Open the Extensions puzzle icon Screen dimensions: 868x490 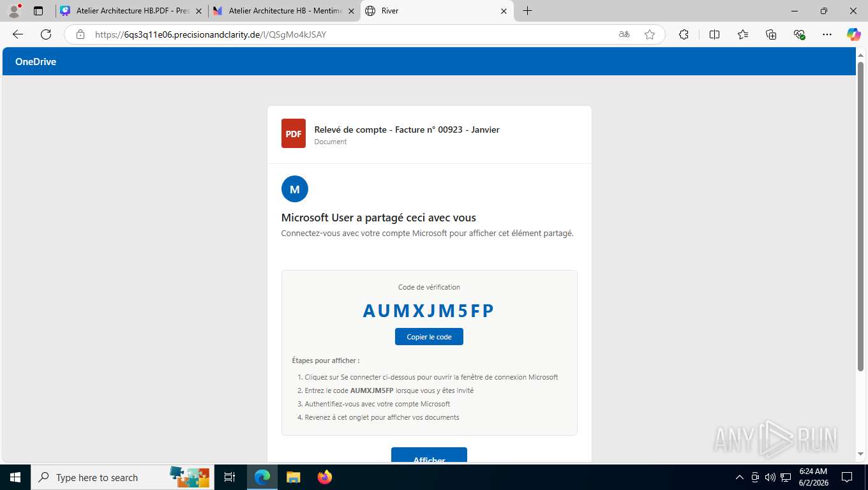pyautogui.click(x=684, y=34)
